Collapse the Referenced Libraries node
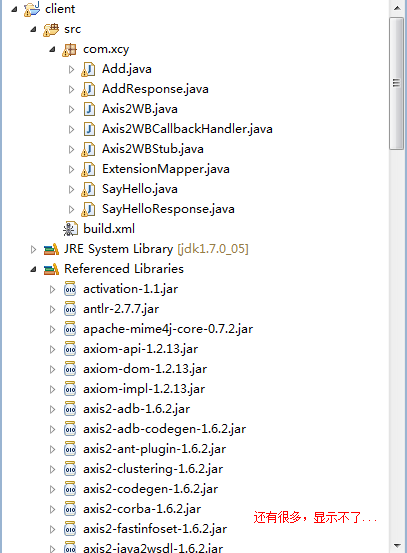407x553 pixels. click(x=33, y=270)
